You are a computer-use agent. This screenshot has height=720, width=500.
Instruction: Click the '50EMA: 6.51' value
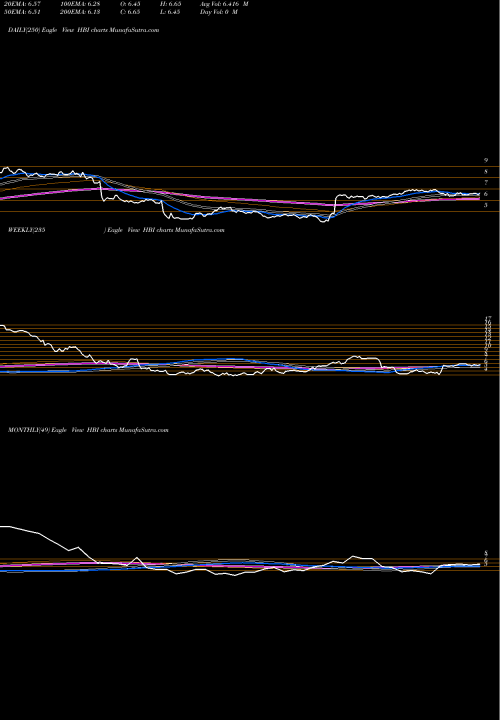pyautogui.click(x=23, y=12)
